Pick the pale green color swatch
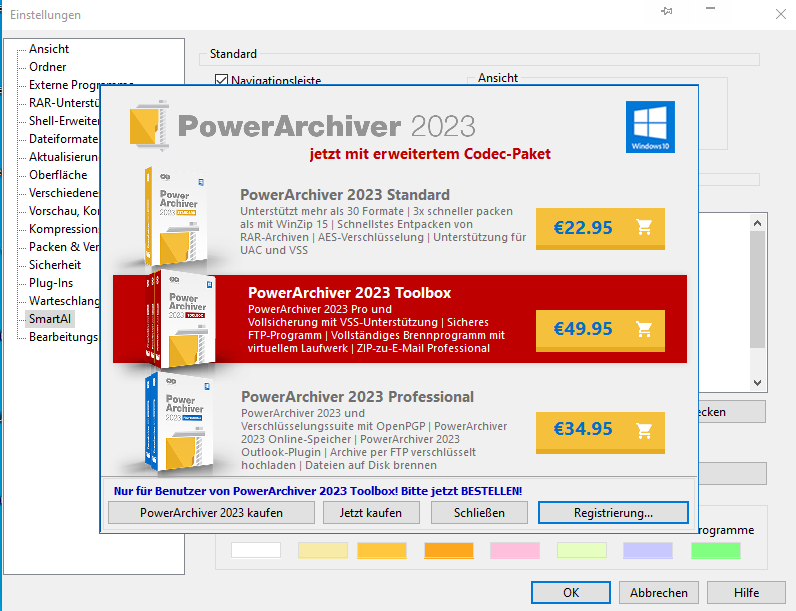 pyautogui.click(x=582, y=550)
